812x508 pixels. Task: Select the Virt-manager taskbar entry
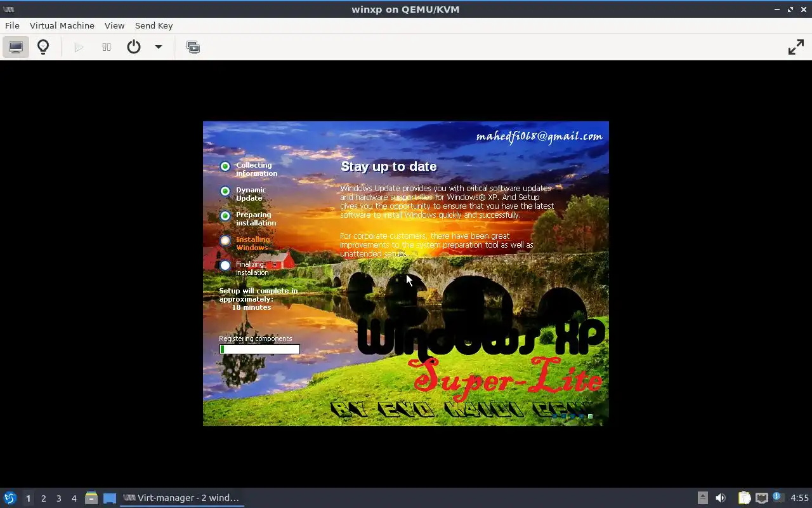tap(182, 498)
